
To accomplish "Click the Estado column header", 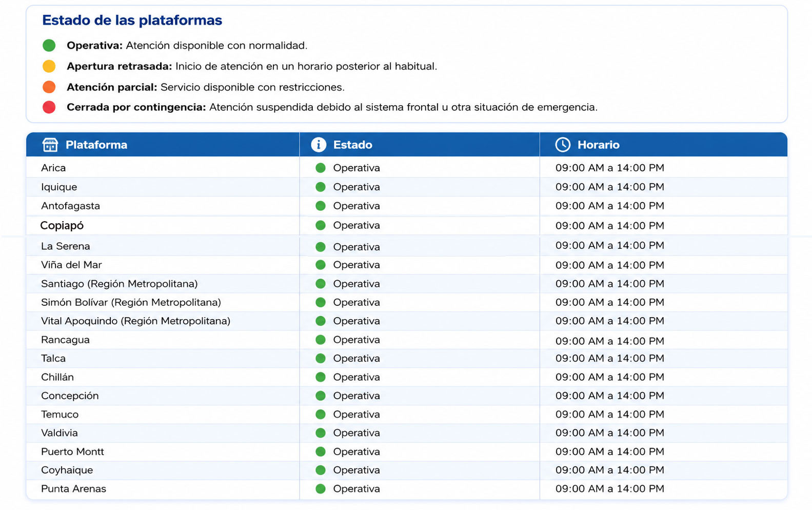I will pos(420,145).
